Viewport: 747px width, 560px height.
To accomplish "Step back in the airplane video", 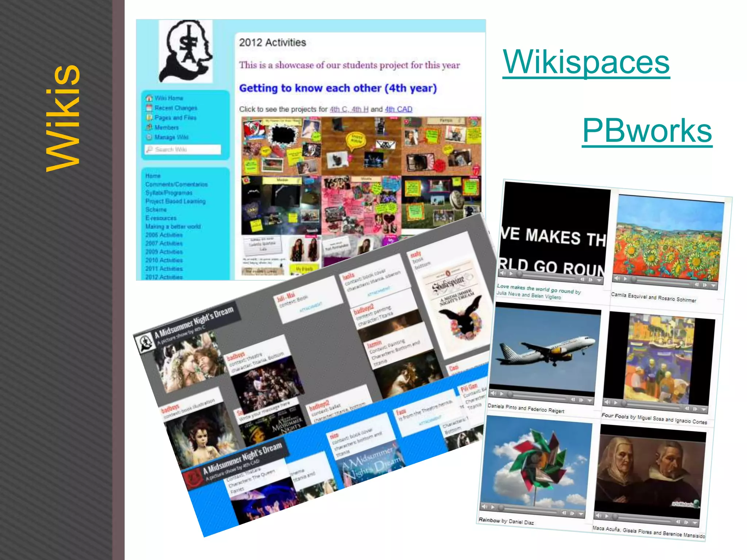I will click(573, 399).
